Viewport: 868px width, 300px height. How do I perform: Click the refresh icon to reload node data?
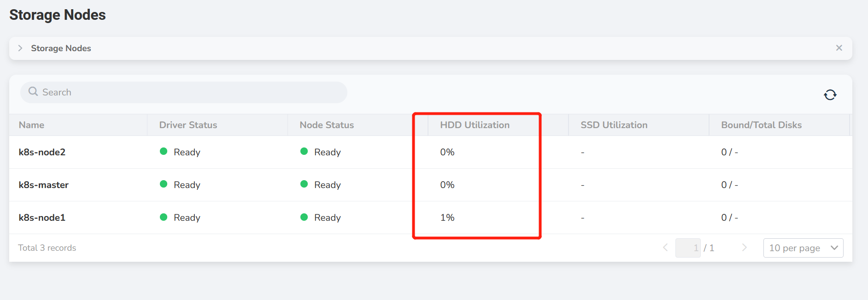[x=830, y=94]
